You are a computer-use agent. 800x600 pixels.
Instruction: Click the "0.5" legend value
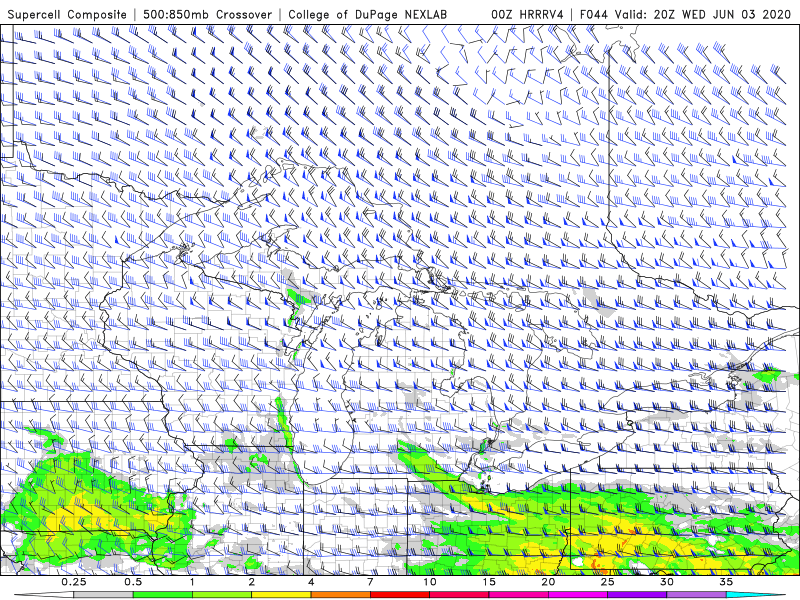(133, 582)
